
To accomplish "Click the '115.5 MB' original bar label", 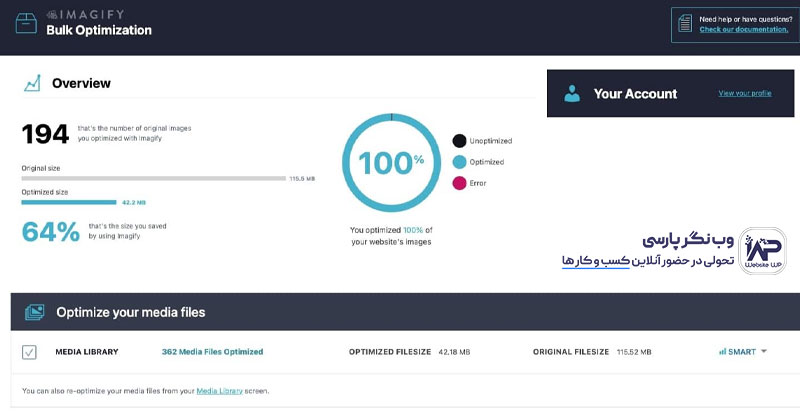I will point(302,179).
